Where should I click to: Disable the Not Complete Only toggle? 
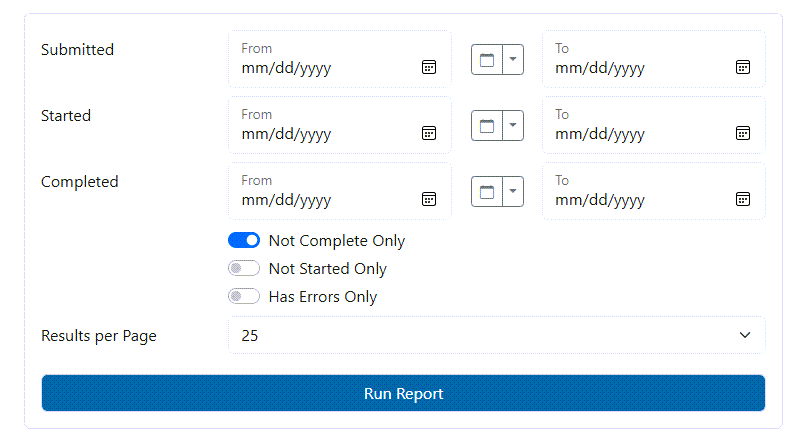click(x=244, y=241)
